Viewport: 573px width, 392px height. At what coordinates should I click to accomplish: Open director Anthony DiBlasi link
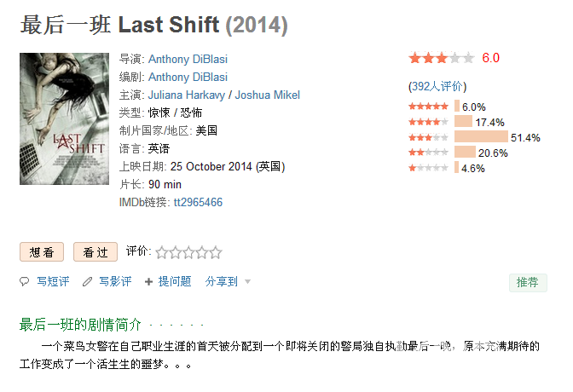188,59
